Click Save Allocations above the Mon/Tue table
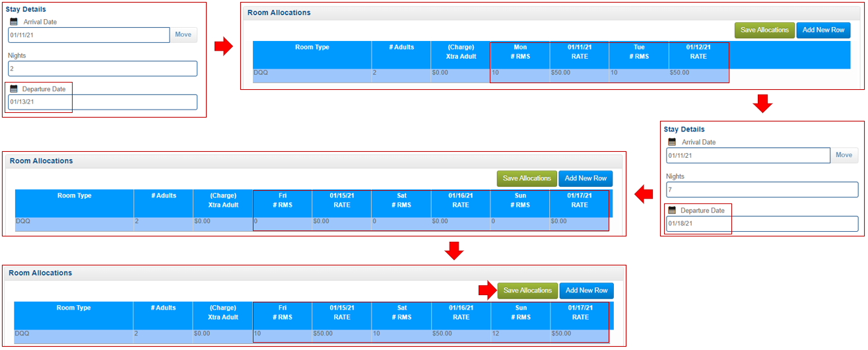Image resolution: width=868 pixels, height=350 pixels. (764, 30)
